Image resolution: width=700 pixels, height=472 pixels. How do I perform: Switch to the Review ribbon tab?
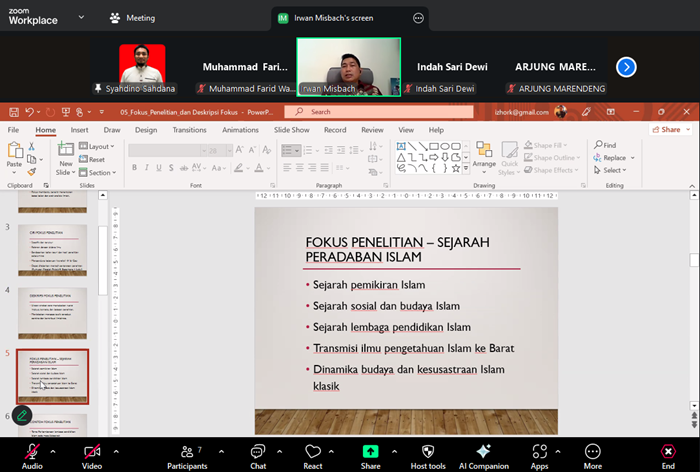tap(372, 130)
